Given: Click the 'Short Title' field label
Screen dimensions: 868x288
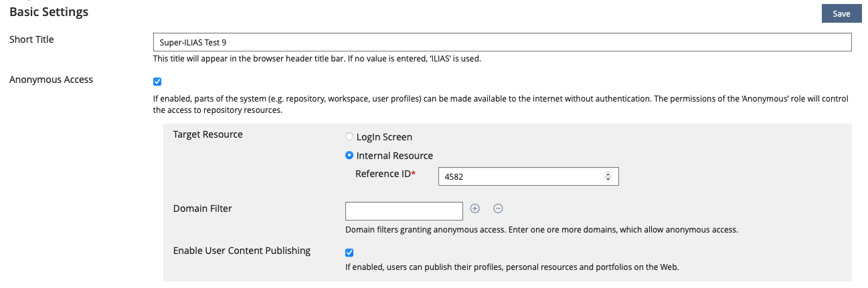Looking at the screenshot, I should [x=31, y=39].
